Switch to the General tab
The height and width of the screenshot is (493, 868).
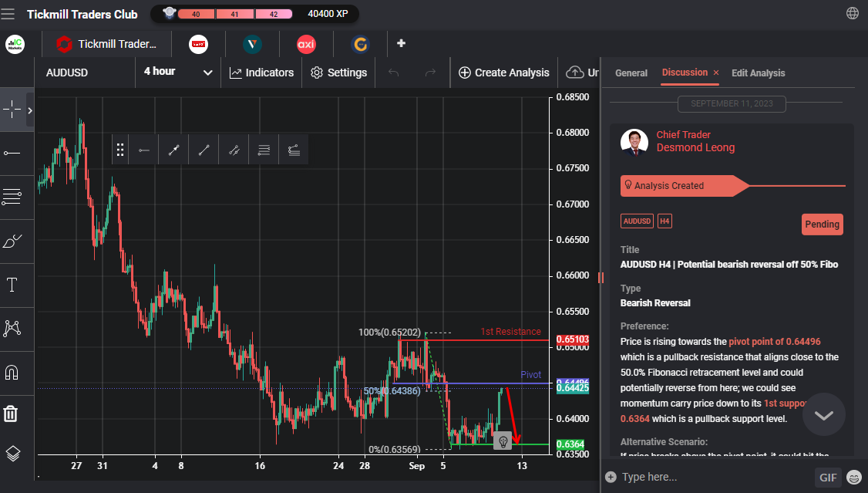(x=631, y=73)
